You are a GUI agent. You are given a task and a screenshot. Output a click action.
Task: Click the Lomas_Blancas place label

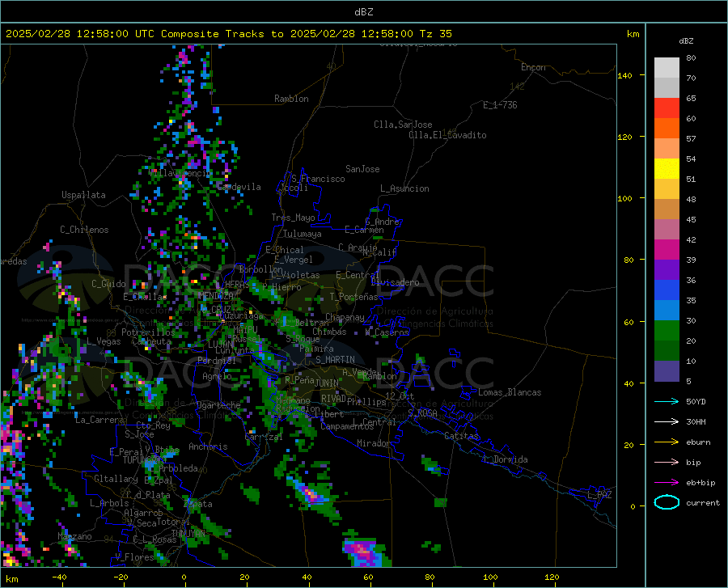click(510, 392)
